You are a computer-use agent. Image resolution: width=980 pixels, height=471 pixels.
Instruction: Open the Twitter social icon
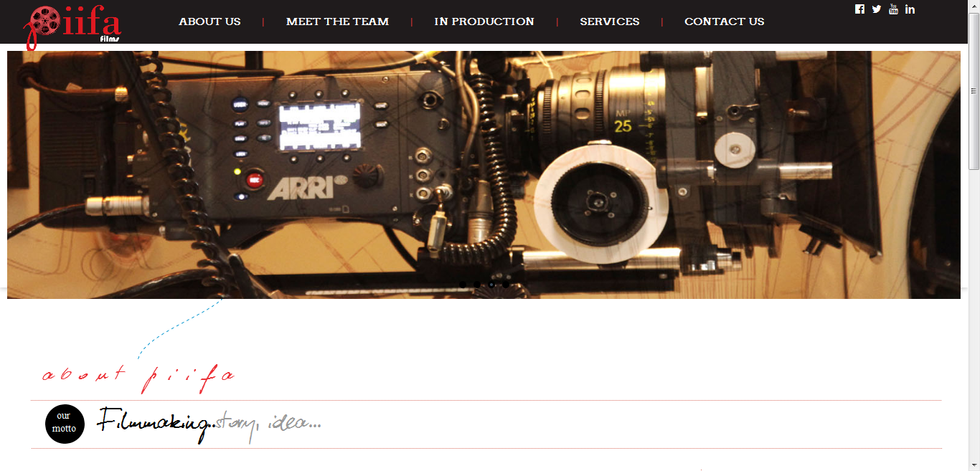[x=877, y=9]
